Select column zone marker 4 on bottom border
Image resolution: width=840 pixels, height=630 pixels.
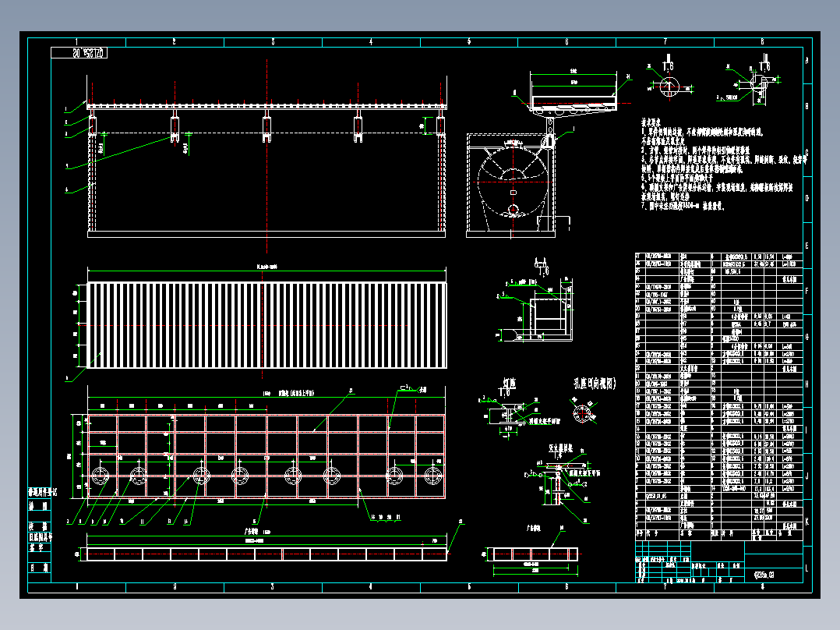pyautogui.click(x=371, y=587)
